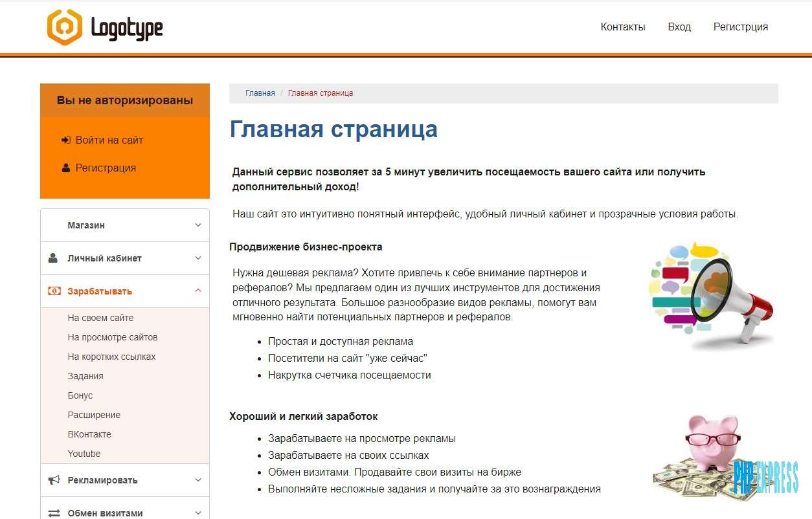Click the Главная страница breadcrumb item
The image size is (812, 519).
[x=321, y=93]
